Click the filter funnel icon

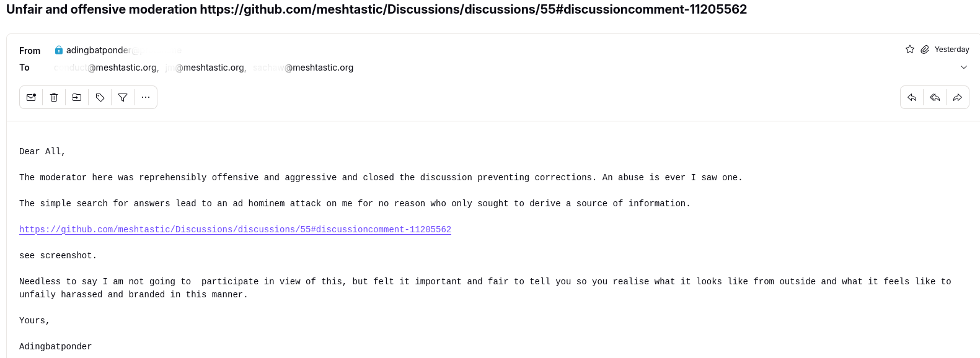point(123,97)
